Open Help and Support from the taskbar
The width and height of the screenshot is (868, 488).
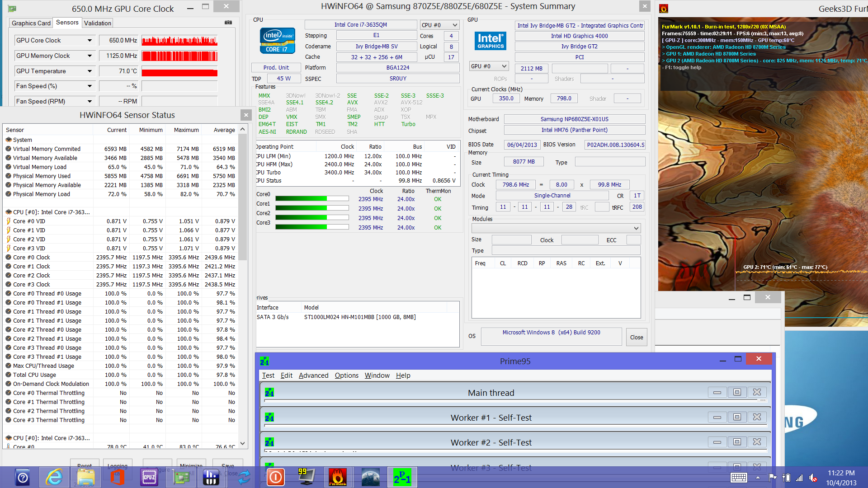pos(23,477)
